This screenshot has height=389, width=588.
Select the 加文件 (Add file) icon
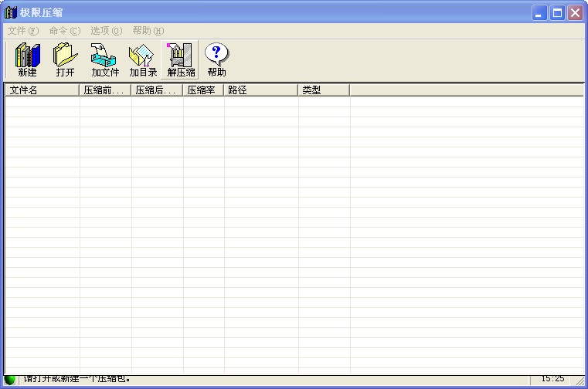105,59
